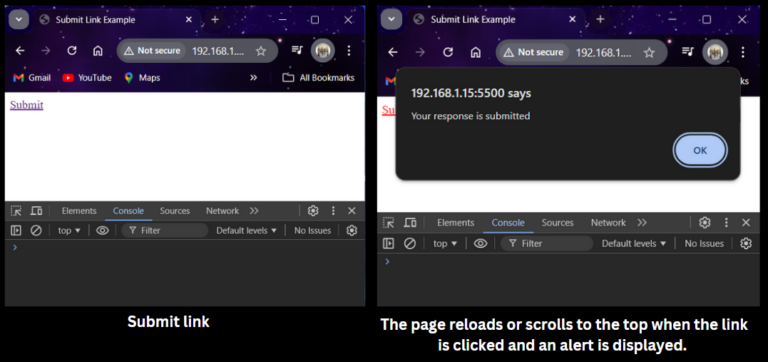The height and width of the screenshot is (362, 768).
Task: Toggle device toolbar in left DevTools
Action: point(36,211)
